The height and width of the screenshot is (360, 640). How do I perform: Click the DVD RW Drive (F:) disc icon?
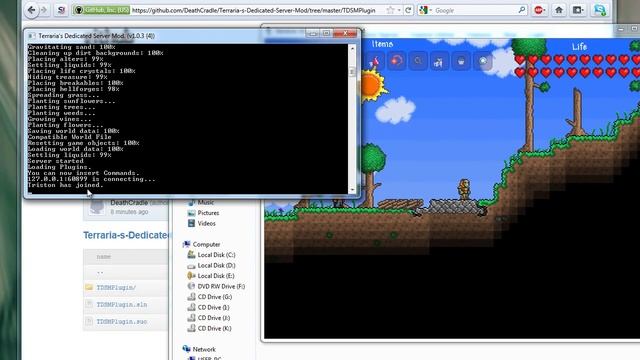(x=191, y=287)
